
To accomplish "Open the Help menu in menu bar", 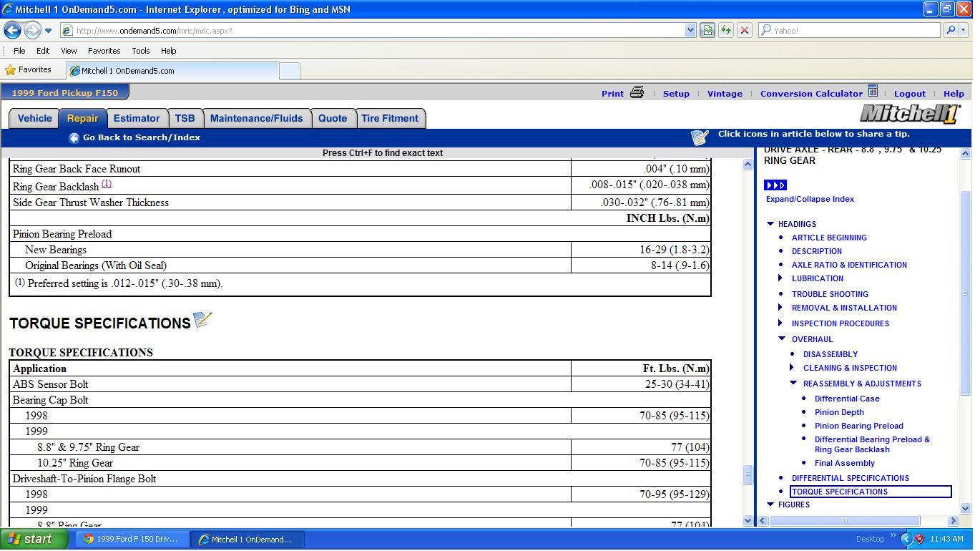I will (x=168, y=51).
